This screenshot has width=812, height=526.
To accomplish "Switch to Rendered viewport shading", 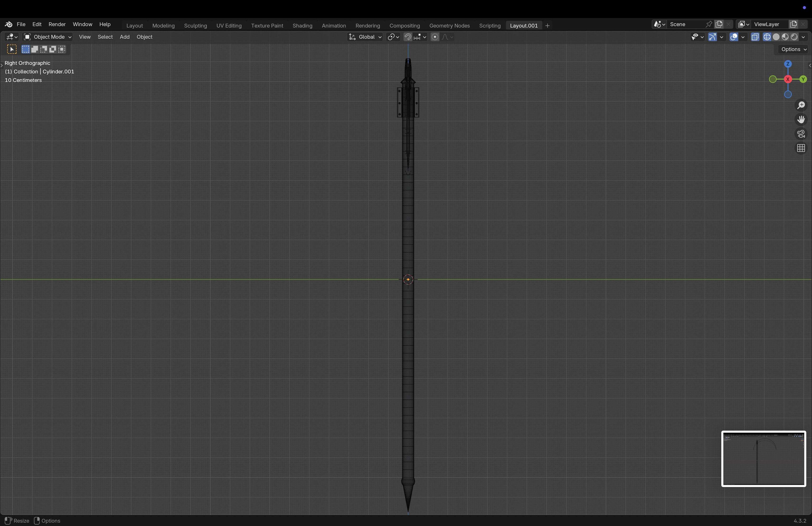I will pos(794,37).
